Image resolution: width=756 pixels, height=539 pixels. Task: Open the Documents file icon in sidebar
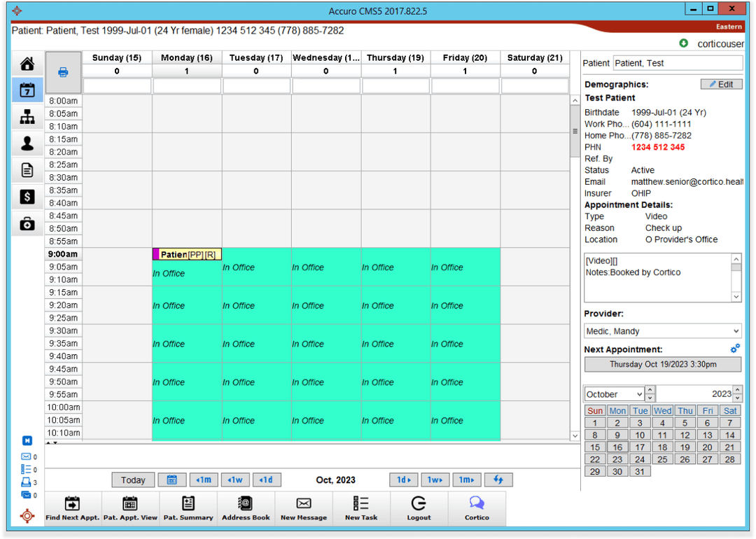pos(27,170)
